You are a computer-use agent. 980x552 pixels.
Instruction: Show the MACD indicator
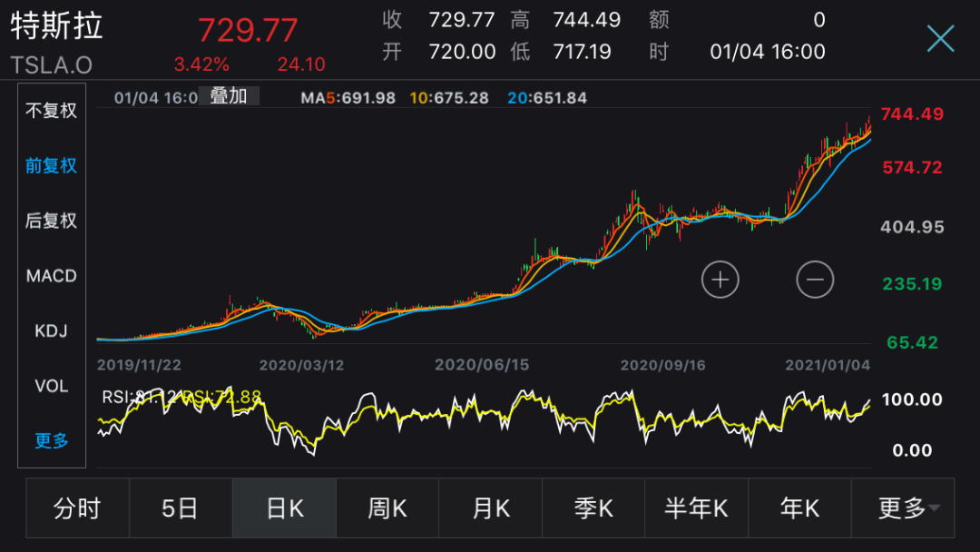pyautogui.click(x=52, y=276)
